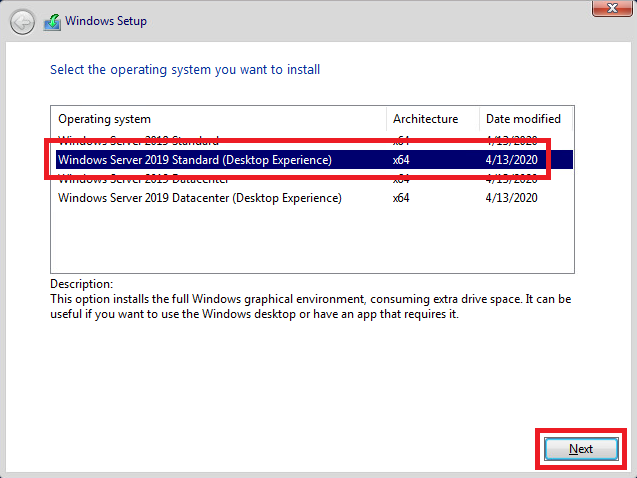637x478 pixels.
Task: Click the back arrow button
Action: point(22,21)
